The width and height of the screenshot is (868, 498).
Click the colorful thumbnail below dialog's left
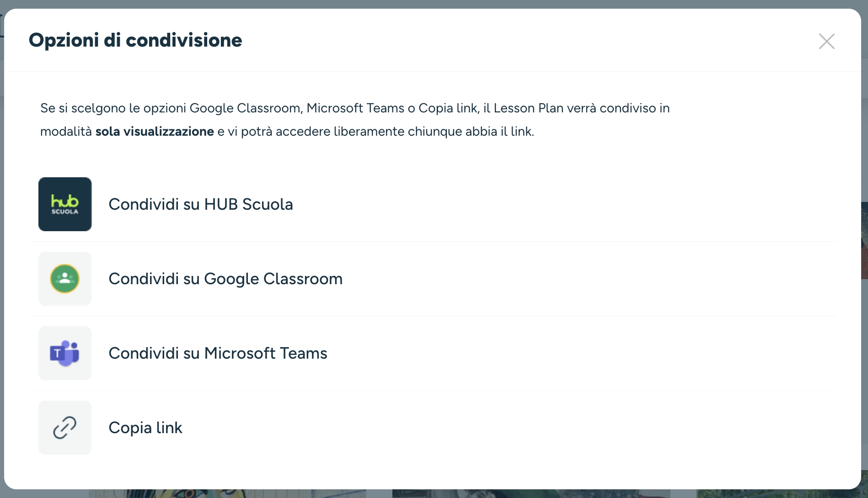pyautogui.click(x=227, y=493)
